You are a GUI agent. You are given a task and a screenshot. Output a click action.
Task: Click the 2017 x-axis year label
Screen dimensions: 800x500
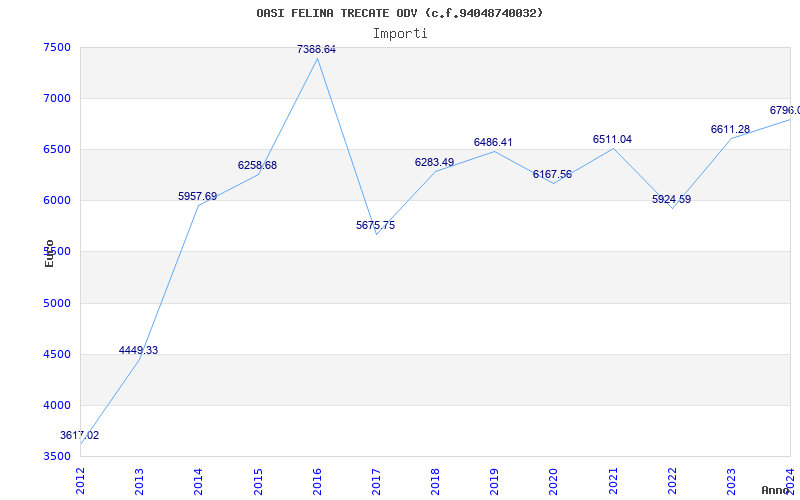[x=377, y=481]
